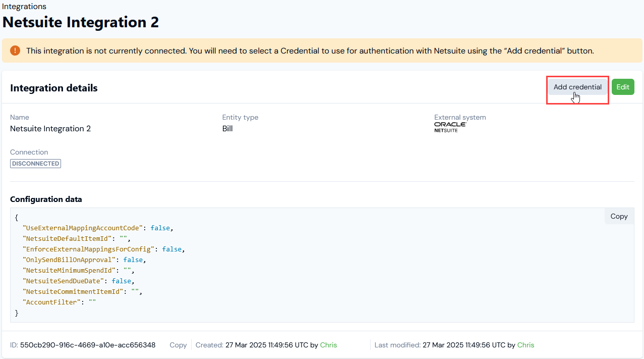This screenshot has height=359, width=644.
Task: Click the Configuration data heading
Action: [46, 199]
